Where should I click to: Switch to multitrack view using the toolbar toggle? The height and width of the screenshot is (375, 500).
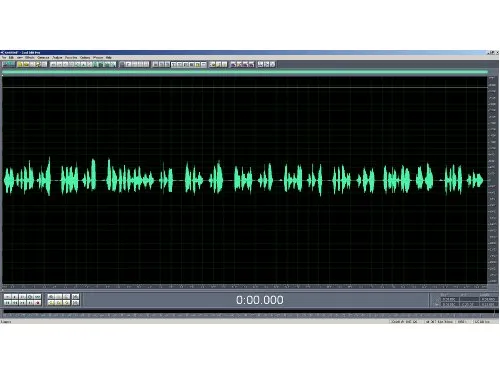(8, 64)
